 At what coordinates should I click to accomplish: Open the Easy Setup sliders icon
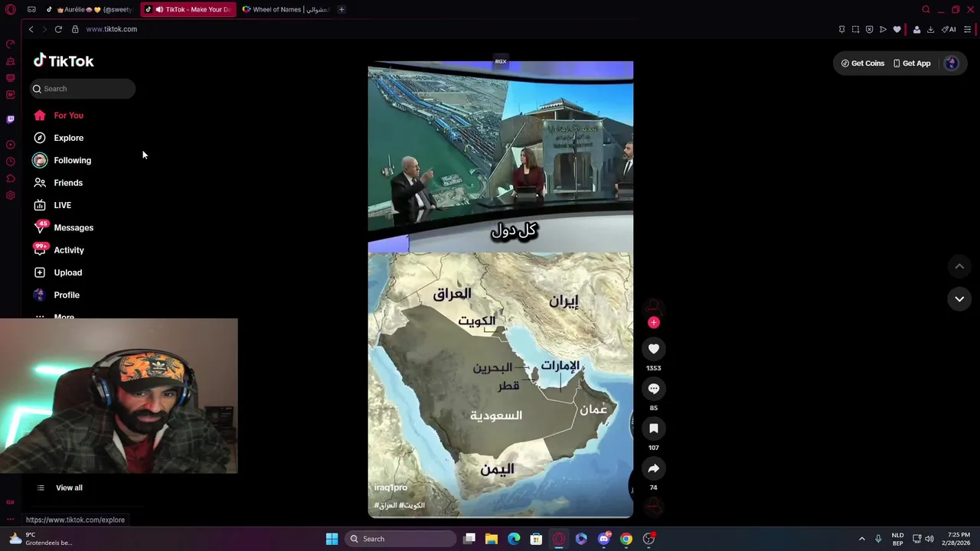968,29
